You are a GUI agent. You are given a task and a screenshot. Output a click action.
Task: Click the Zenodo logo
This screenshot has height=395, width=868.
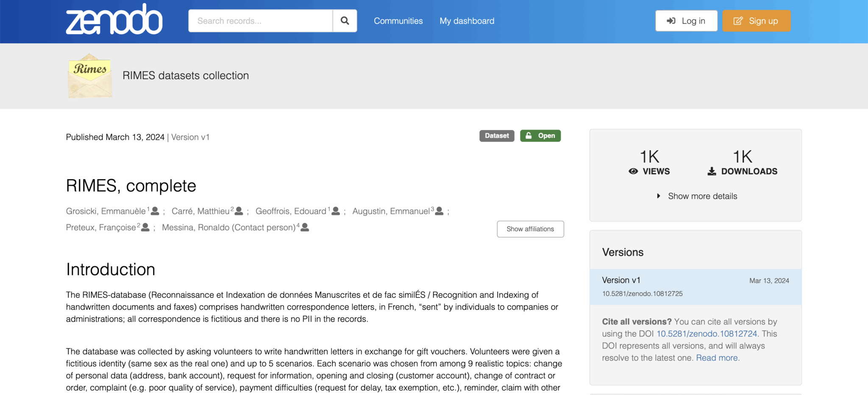pos(114,20)
